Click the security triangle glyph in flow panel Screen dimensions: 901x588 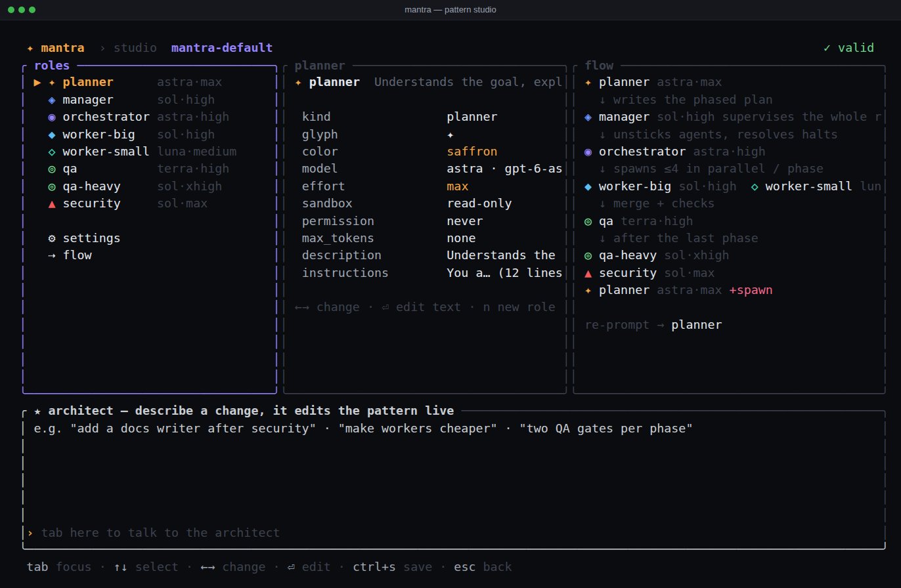[x=588, y=273]
